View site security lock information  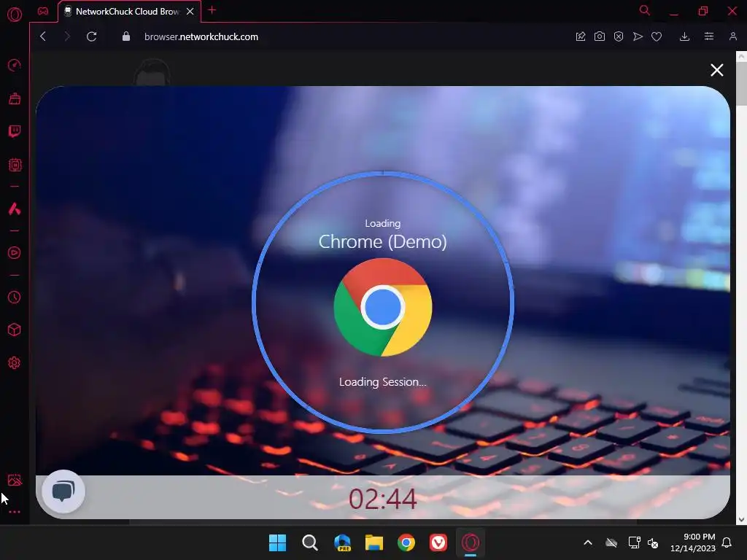pyautogui.click(x=125, y=36)
